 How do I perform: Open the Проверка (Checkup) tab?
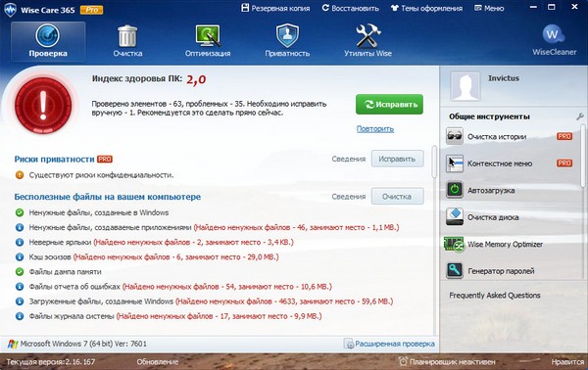pos(48,41)
